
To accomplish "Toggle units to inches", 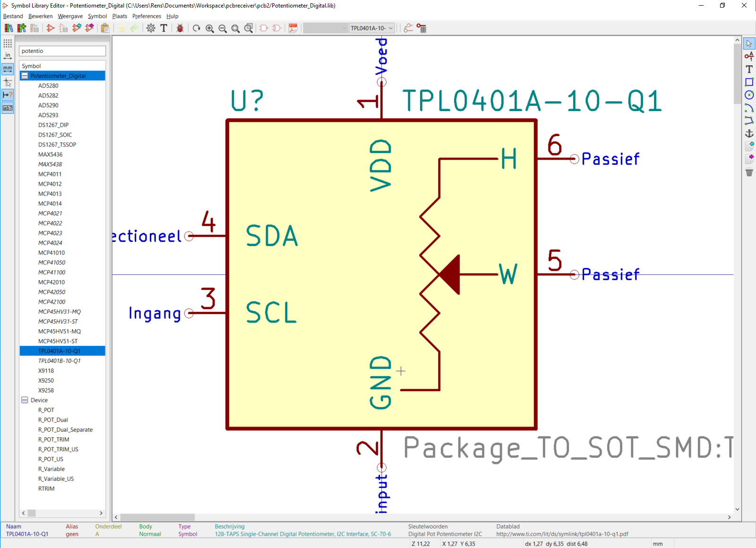I will (x=8, y=55).
